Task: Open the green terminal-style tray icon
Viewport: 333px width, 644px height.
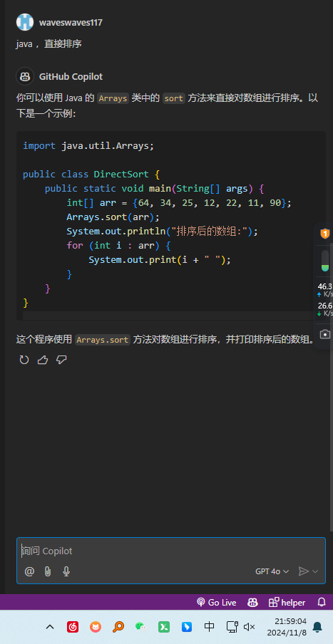Action: (x=163, y=627)
